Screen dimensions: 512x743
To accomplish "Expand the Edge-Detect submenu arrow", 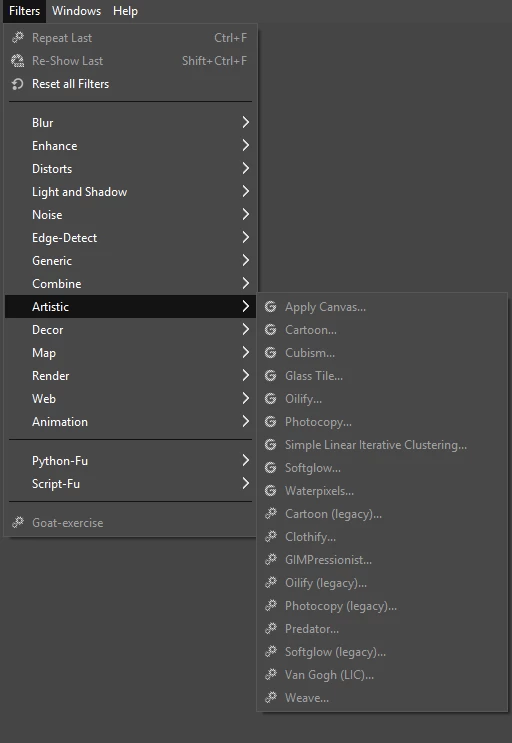I will pos(245,237).
